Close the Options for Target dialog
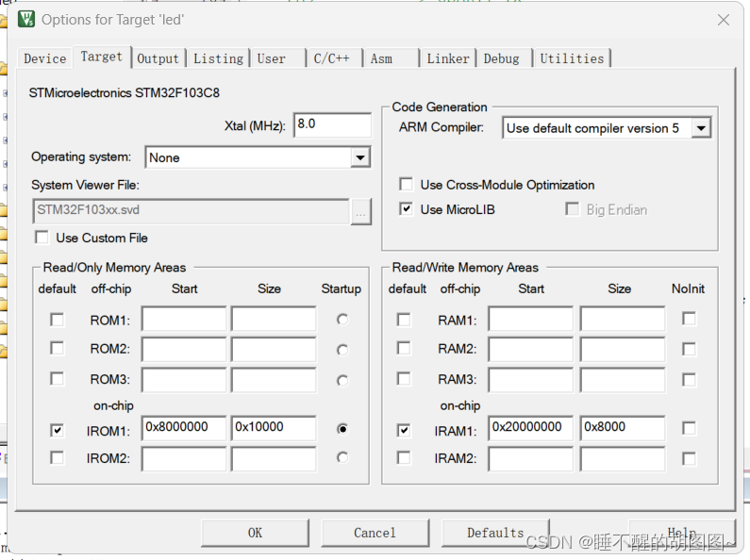 pos(724,20)
